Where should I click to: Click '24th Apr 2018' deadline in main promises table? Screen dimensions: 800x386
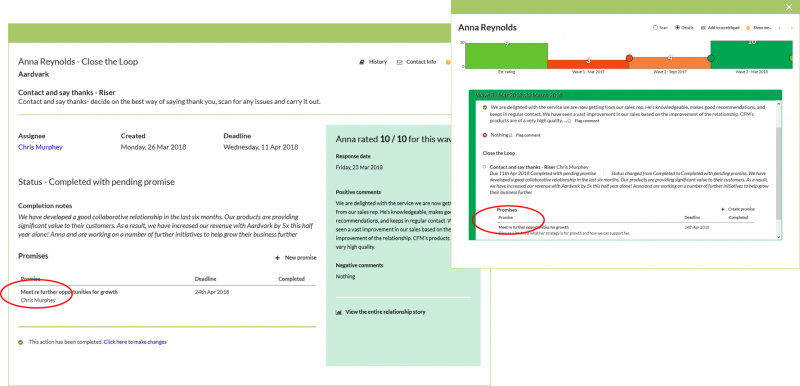pos(212,292)
